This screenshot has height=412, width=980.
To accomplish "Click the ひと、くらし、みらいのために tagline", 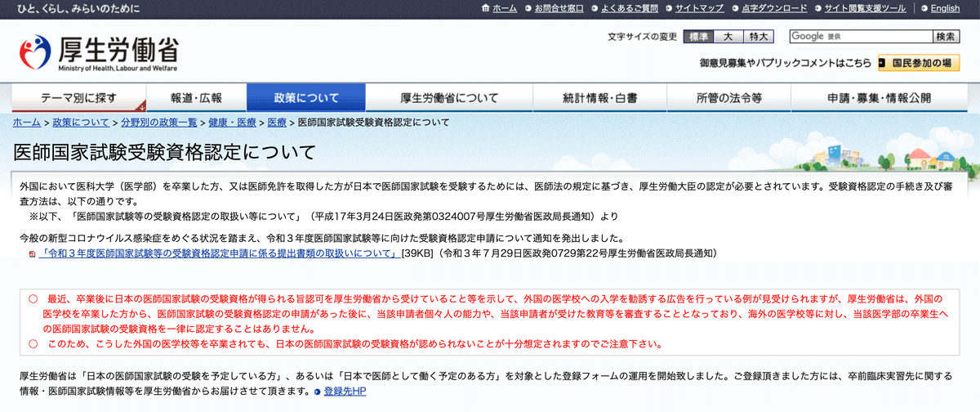I will coord(78,8).
